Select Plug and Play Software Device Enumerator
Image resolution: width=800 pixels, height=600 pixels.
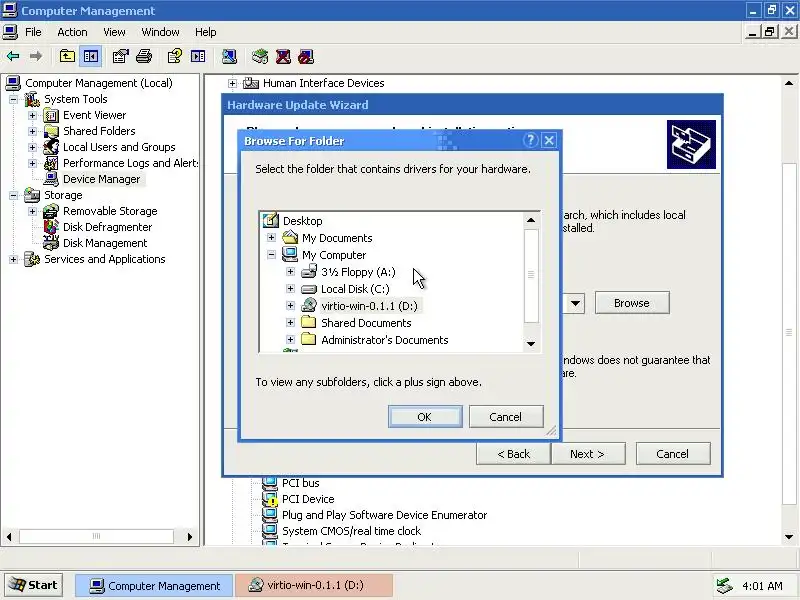(x=384, y=515)
